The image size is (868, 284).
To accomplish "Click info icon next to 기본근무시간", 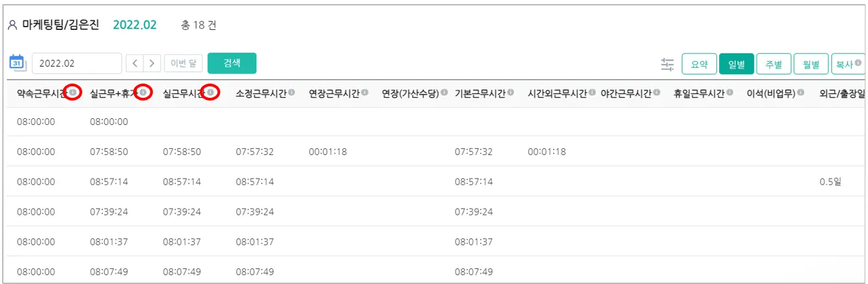I will tap(510, 92).
